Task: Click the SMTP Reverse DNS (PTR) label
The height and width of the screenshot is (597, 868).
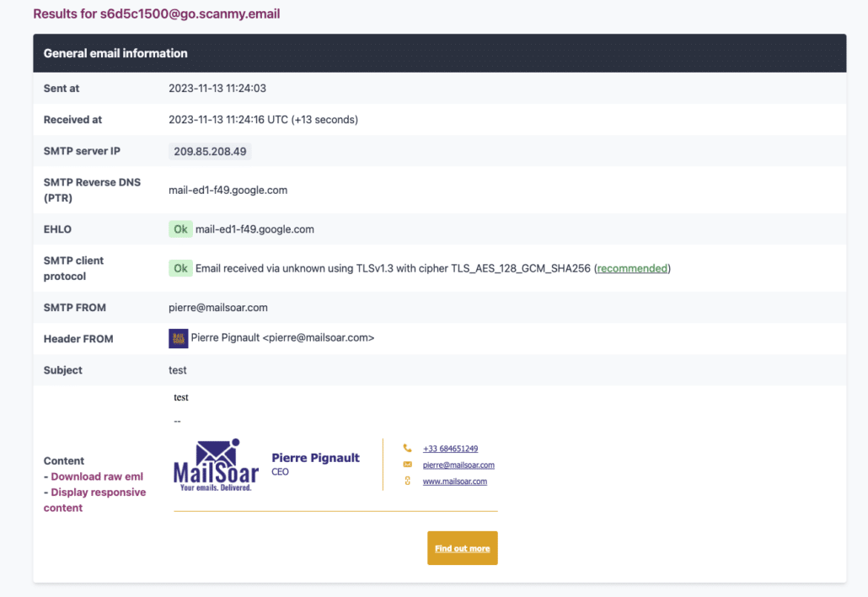Action: (x=92, y=190)
